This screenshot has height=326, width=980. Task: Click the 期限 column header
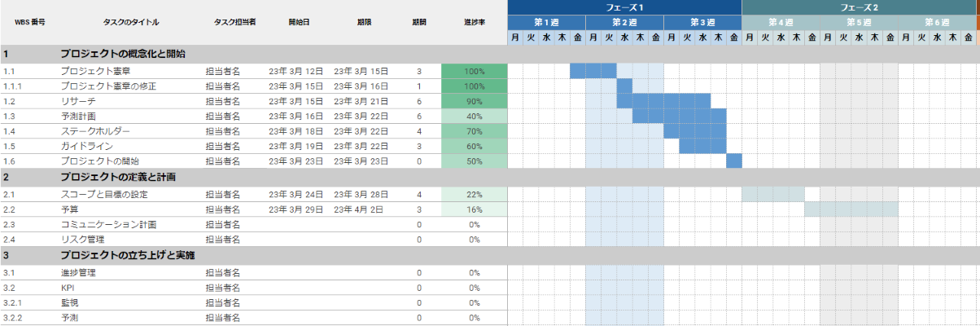point(364,22)
